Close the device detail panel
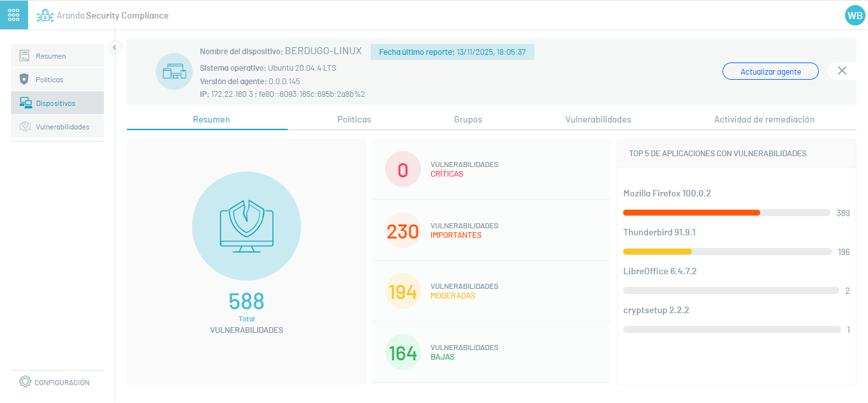This screenshot has width=868, height=403. pyautogui.click(x=842, y=71)
